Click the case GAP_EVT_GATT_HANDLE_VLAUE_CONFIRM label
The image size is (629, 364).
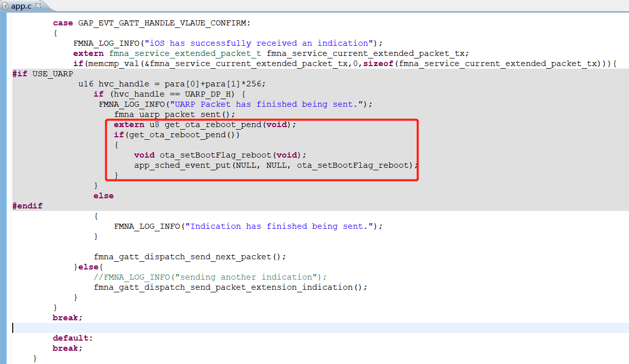click(x=152, y=23)
